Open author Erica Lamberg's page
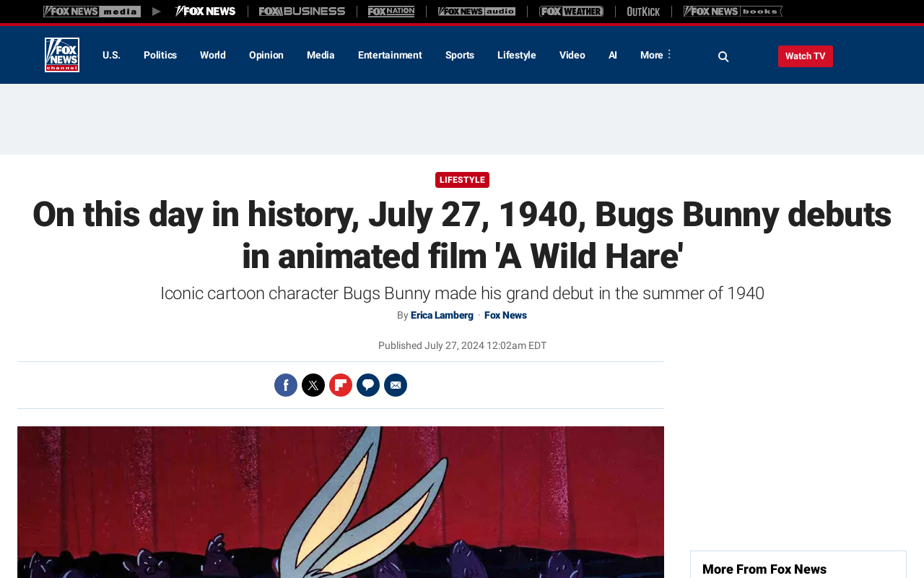 tap(442, 315)
